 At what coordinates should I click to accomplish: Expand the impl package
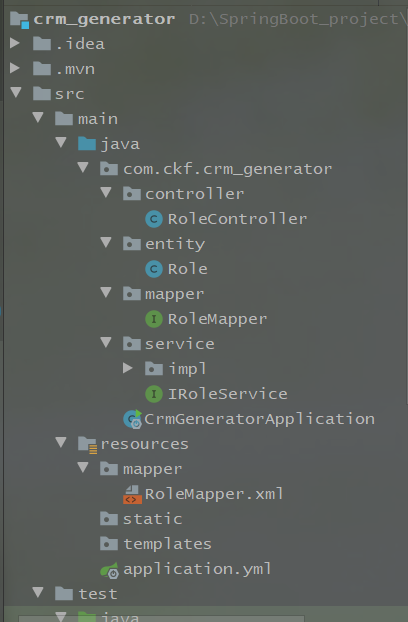point(128,368)
